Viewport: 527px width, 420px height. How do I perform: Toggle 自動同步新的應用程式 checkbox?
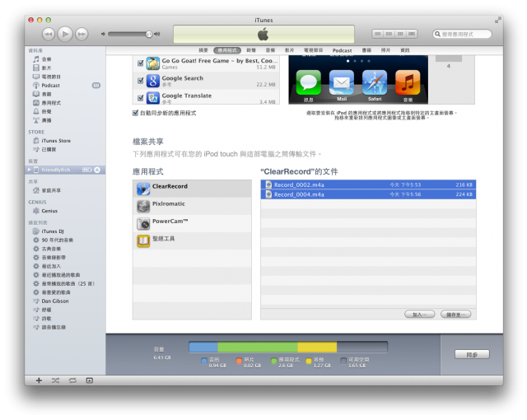[x=135, y=113]
